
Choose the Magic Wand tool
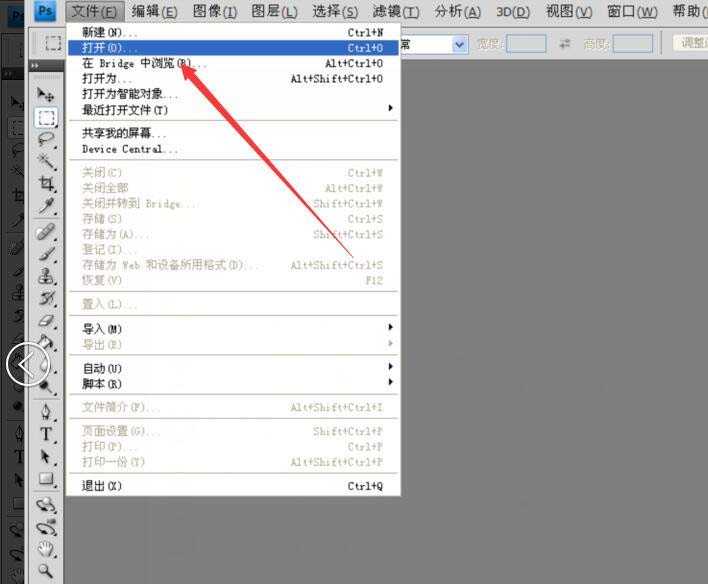46,162
